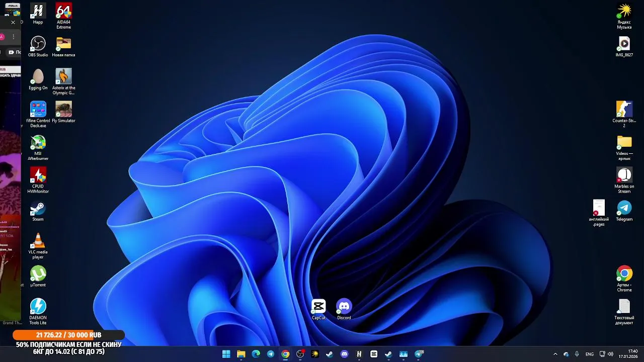This screenshot has height=362, width=644.
Task: Select the MSI Afterburner shortcut
Action: click(x=38, y=147)
